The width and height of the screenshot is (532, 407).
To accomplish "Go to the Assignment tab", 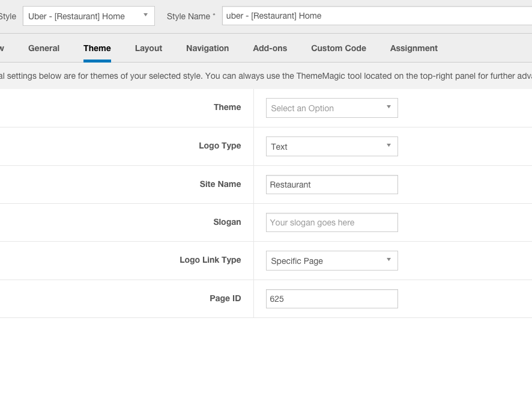I will pyautogui.click(x=414, y=48).
